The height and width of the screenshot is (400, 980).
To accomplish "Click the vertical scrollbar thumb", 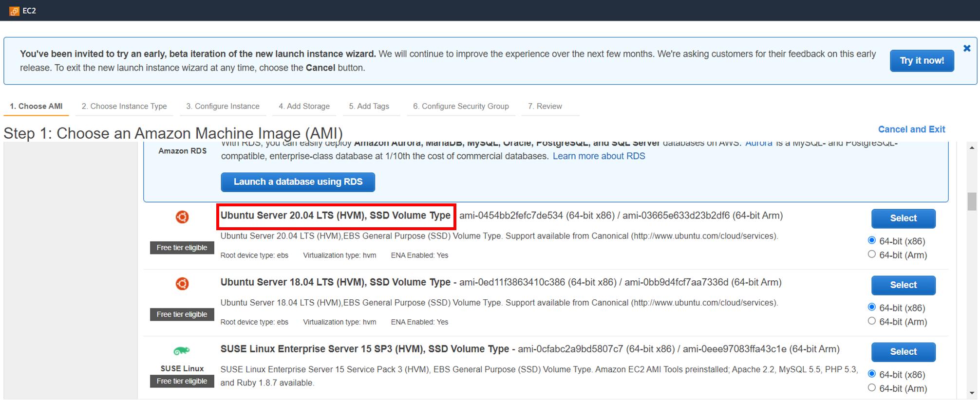I will 972,201.
